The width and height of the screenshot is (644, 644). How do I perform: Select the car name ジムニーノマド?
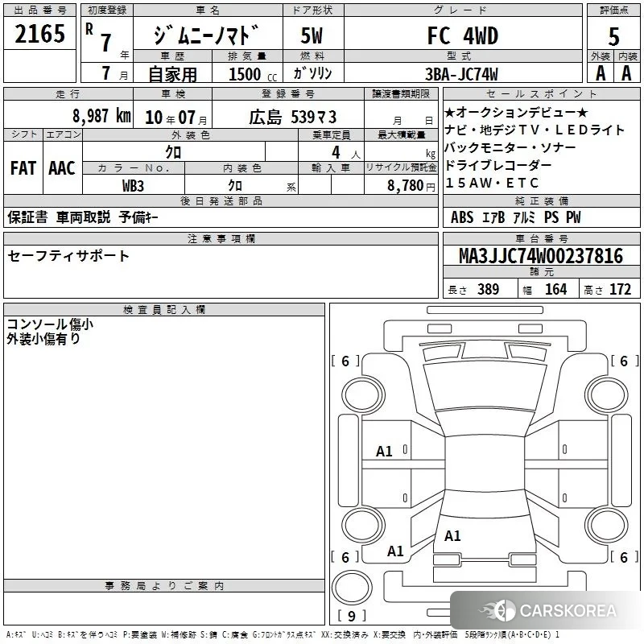207,35
